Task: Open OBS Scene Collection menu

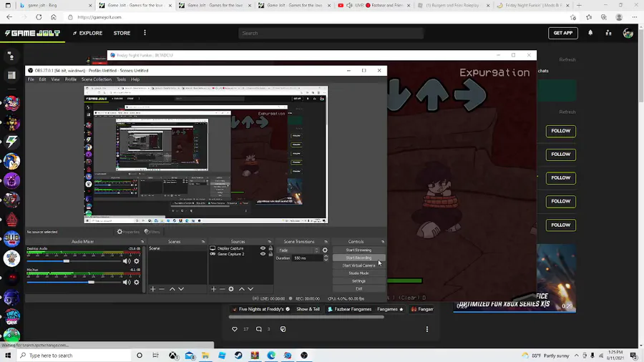Action: pos(97,79)
